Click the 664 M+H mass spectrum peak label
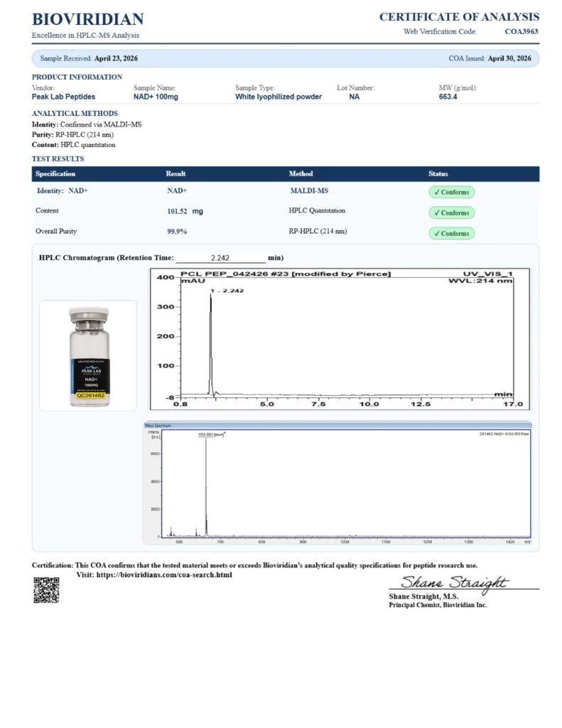Screen dimensions: 562x728 point(212,434)
